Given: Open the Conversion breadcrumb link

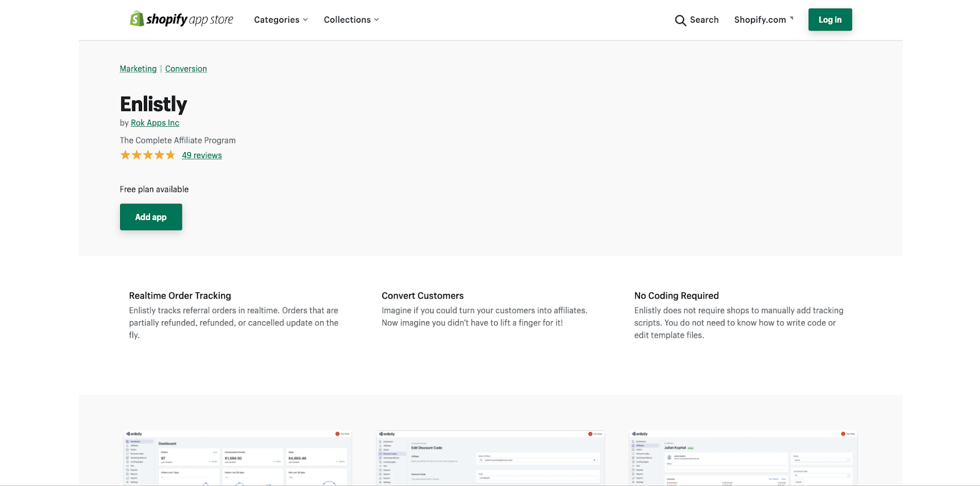Looking at the screenshot, I should pyautogui.click(x=186, y=69).
